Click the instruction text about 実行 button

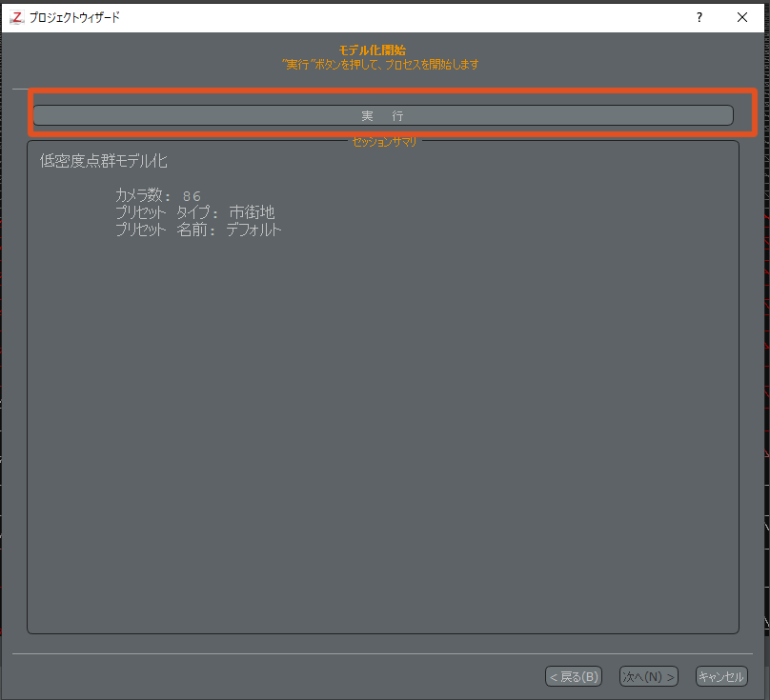(380, 65)
